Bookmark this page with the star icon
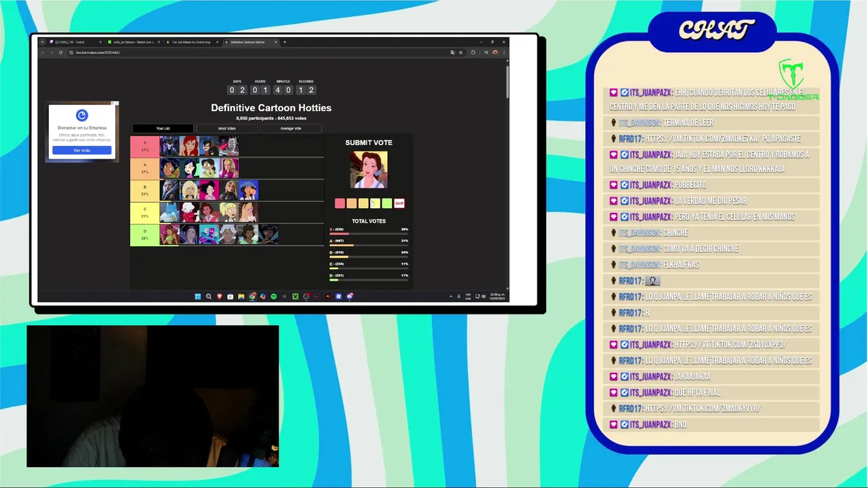Image resolution: width=868 pixels, height=488 pixels. tap(460, 52)
